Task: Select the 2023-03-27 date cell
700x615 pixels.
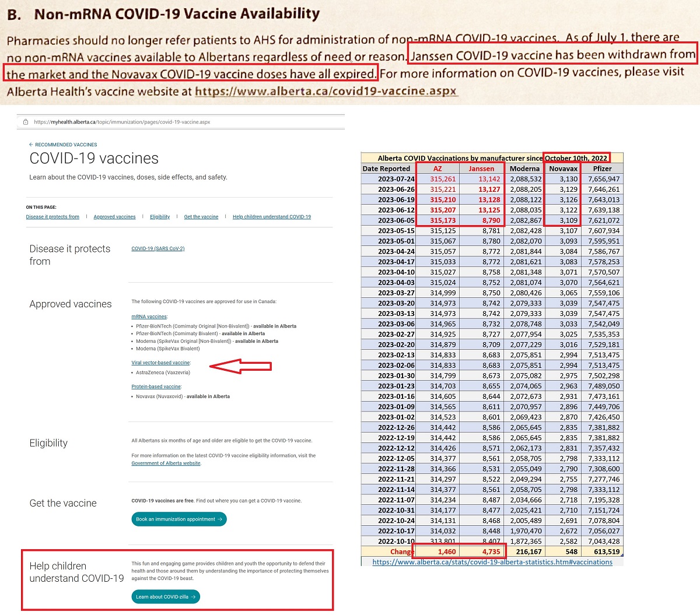Action: coord(388,293)
